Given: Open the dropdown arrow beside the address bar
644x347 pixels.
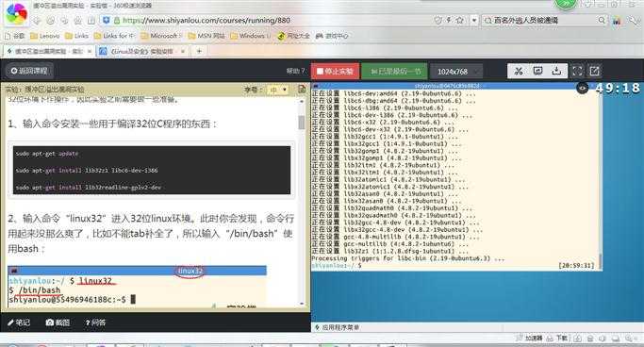Looking at the screenshot, I should pos(474,20).
